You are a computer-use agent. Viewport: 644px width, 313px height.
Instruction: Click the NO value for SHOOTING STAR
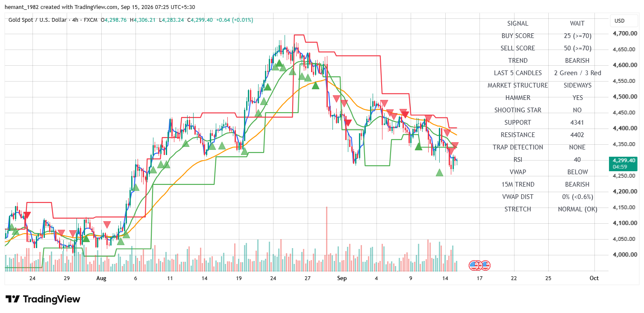point(577,110)
